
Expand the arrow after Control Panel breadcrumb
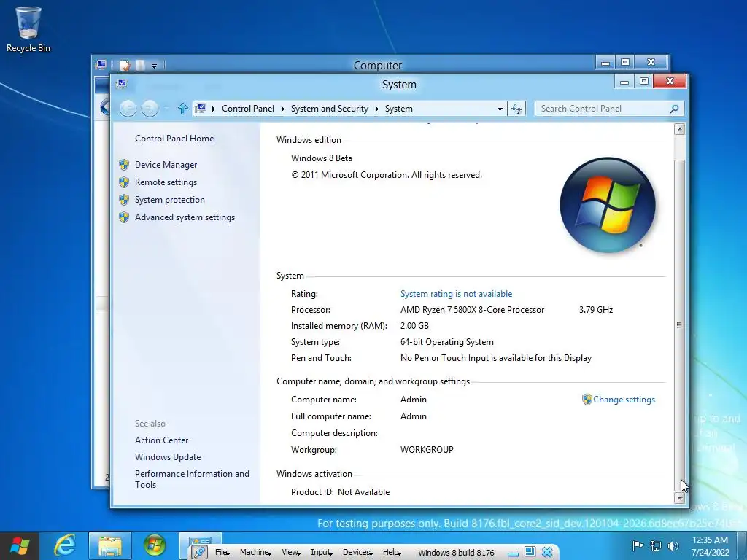pyautogui.click(x=282, y=109)
